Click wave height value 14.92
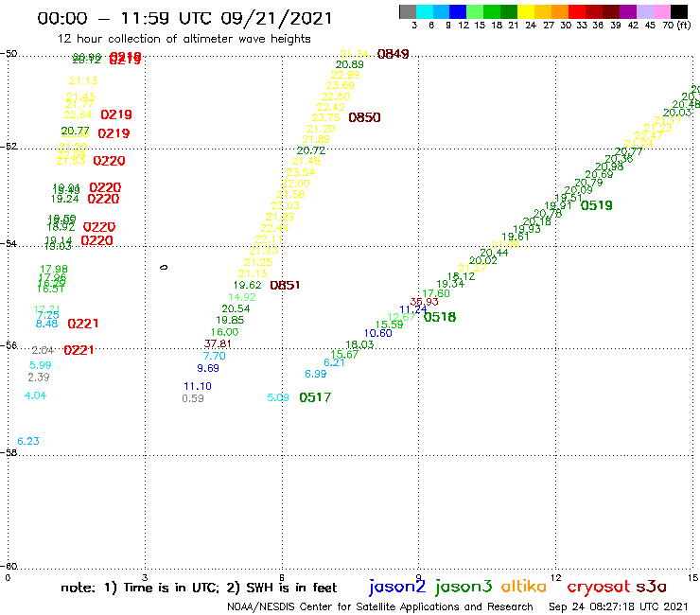 (x=242, y=297)
